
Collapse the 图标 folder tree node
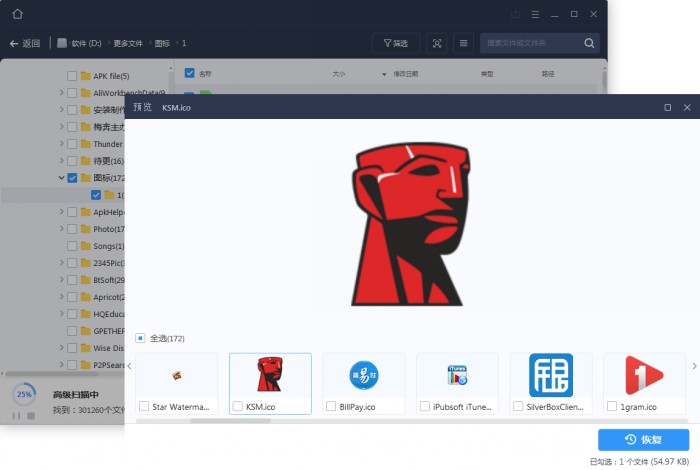point(61,178)
